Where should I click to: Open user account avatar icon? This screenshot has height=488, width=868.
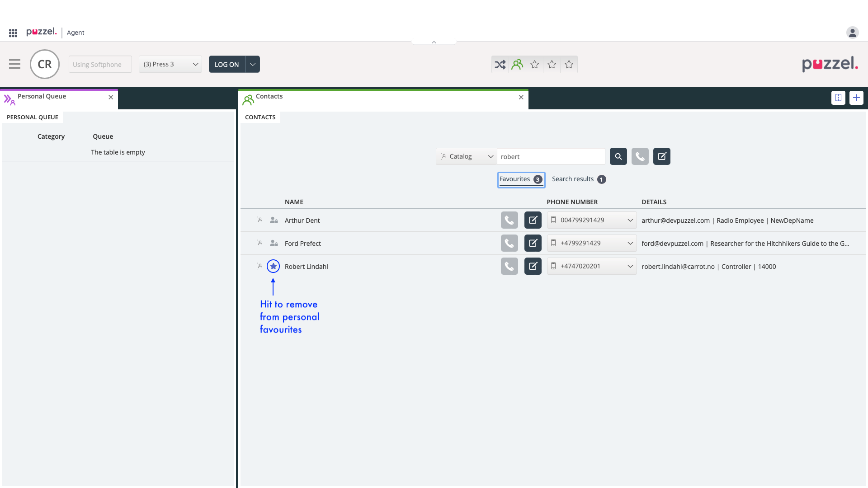[852, 33]
